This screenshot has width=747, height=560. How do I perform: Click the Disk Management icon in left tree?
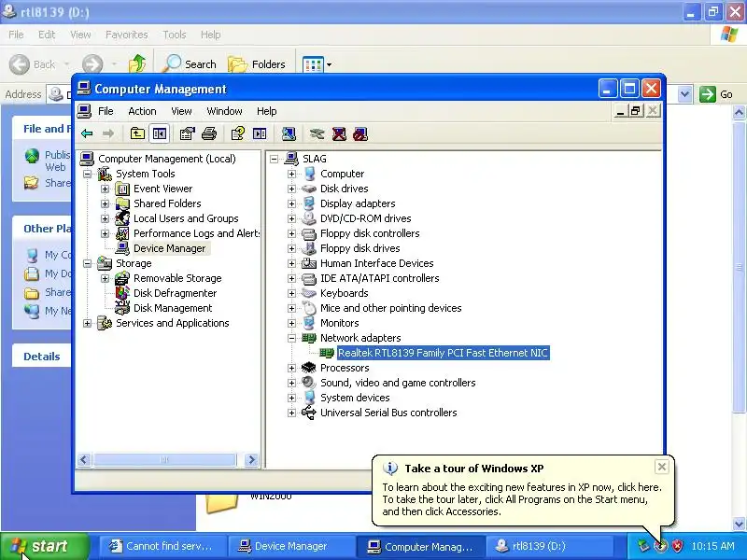[122, 308]
